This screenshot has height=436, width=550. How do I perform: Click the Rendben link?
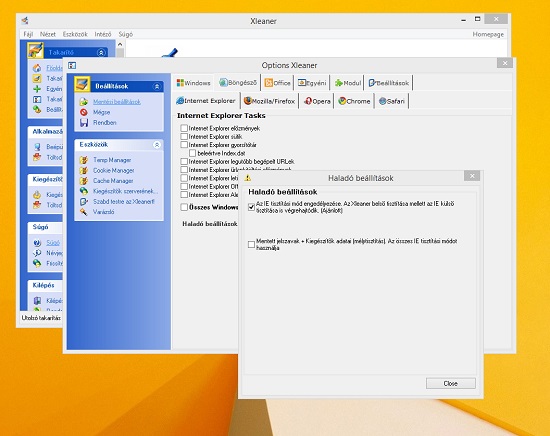[105, 123]
